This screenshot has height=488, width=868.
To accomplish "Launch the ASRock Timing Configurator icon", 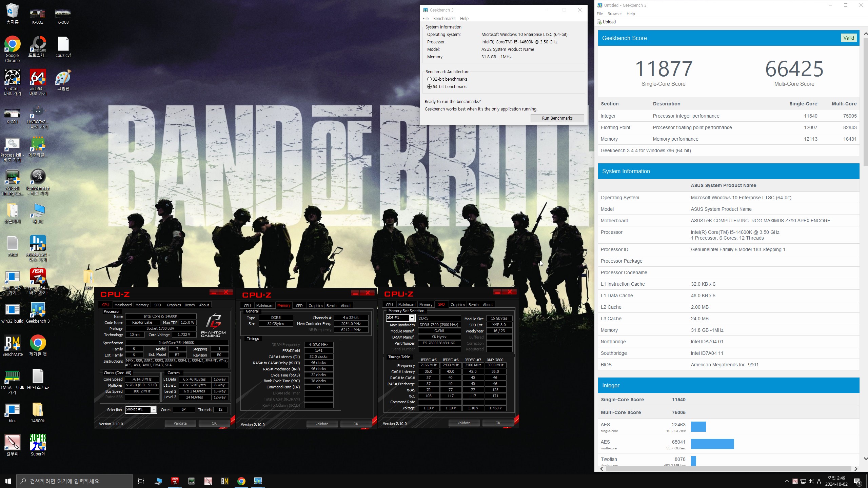I will pos(12,182).
